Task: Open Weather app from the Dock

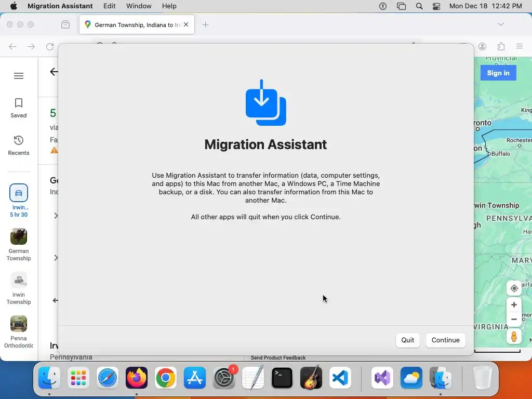Action: coord(411,378)
